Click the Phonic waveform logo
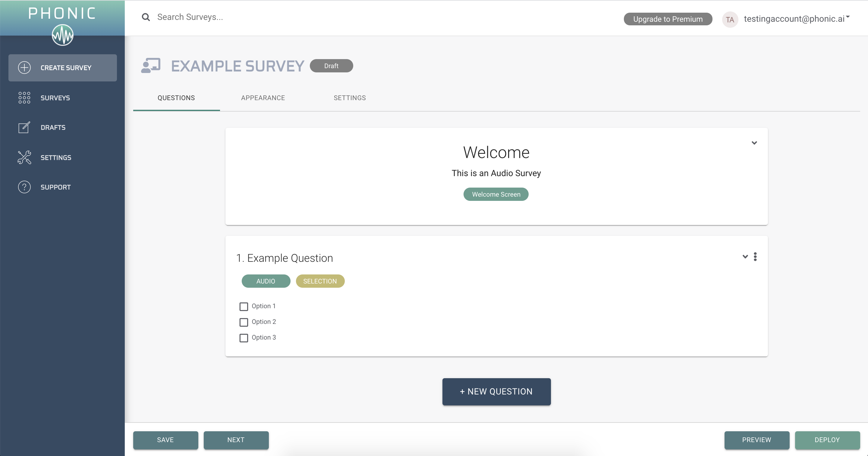The width and height of the screenshot is (868, 456). [62, 35]
